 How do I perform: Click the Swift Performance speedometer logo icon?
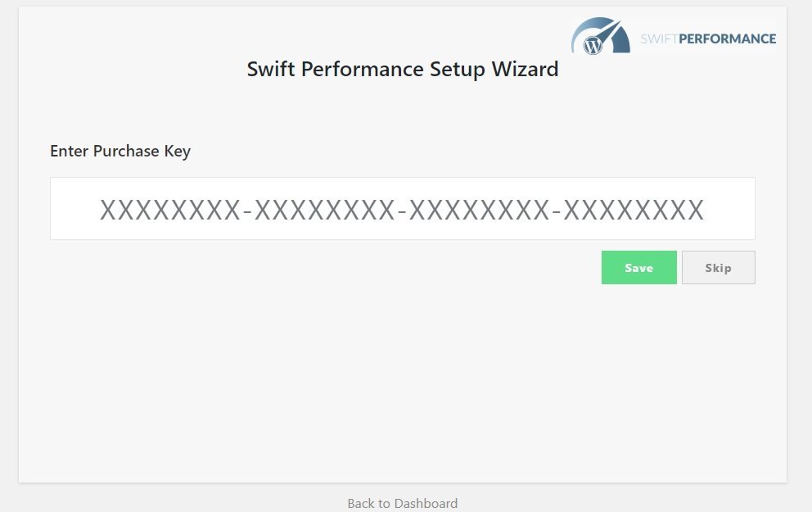click(601, 36)
